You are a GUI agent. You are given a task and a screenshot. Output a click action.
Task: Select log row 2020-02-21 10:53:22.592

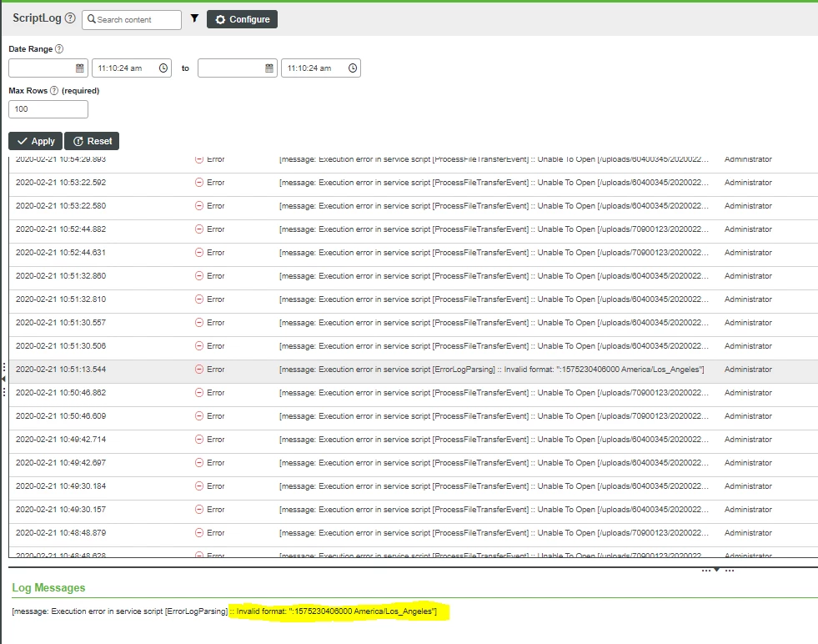point(414,183)
